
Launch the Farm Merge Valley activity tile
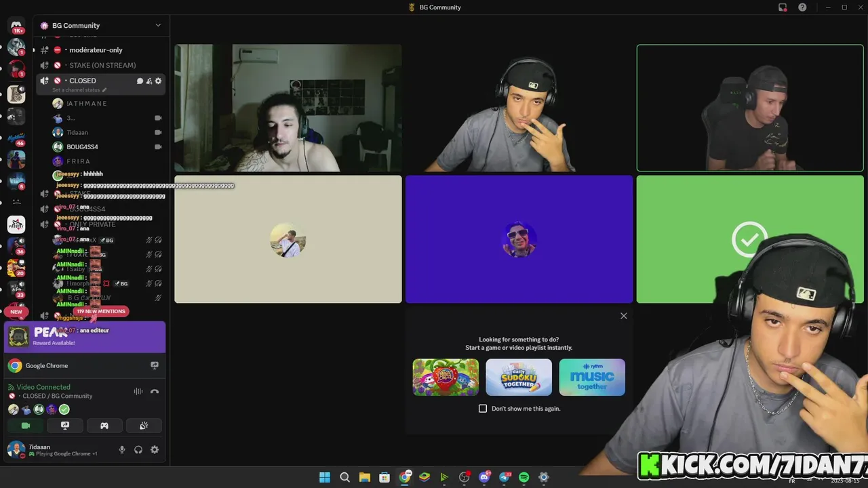(446, 378)
